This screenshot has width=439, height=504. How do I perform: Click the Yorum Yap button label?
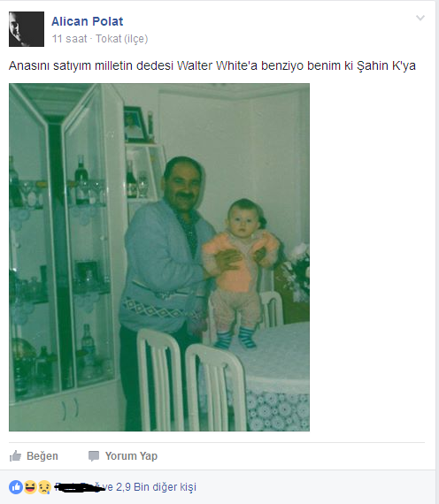(131, 456)
